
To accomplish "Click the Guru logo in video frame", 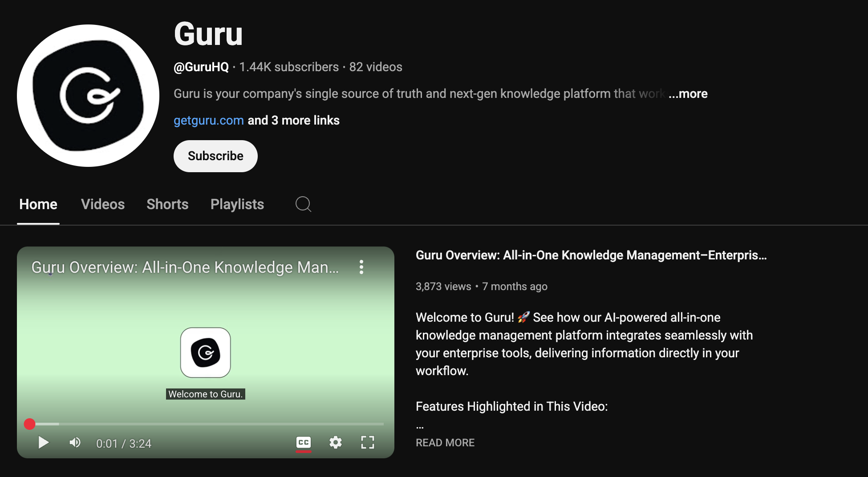I will pos(206,352).
